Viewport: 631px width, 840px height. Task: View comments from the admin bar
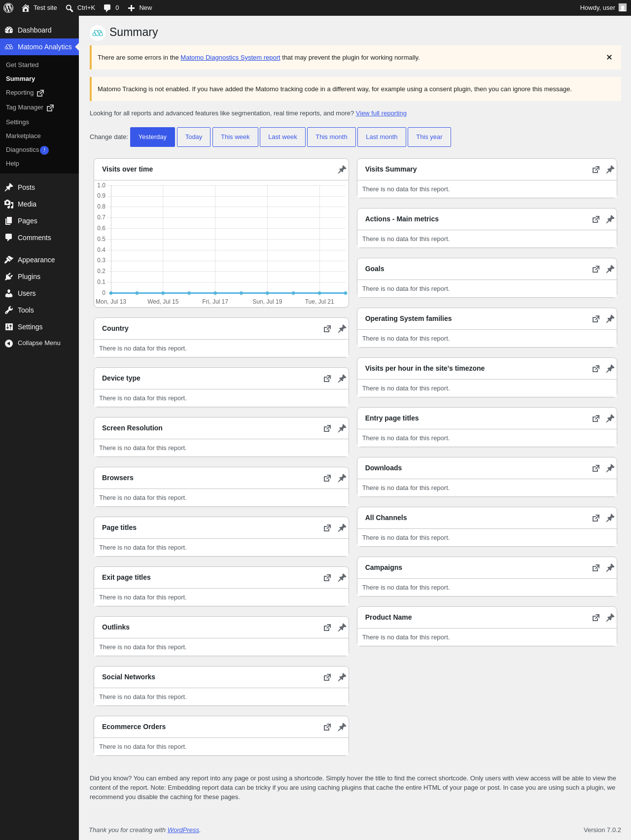(x=111, y=8)
